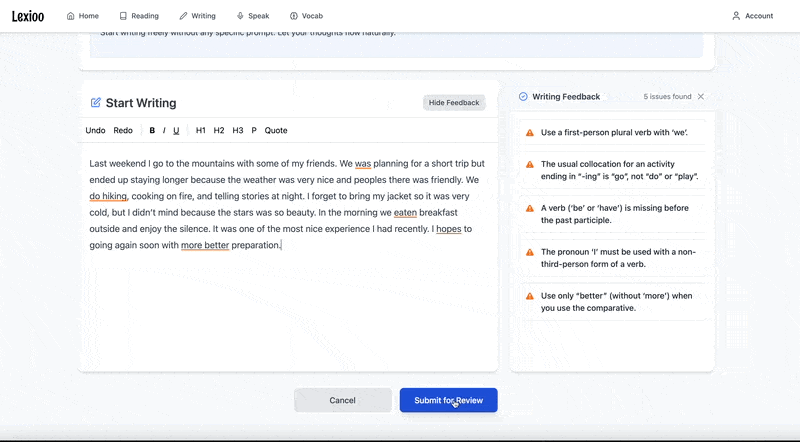800x442 pixels.
Task: Cancel the writing session
Action: click(343, 400)
